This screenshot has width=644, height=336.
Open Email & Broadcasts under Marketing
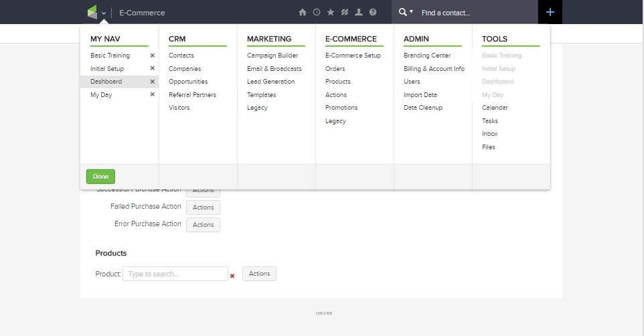click(274, 68)
